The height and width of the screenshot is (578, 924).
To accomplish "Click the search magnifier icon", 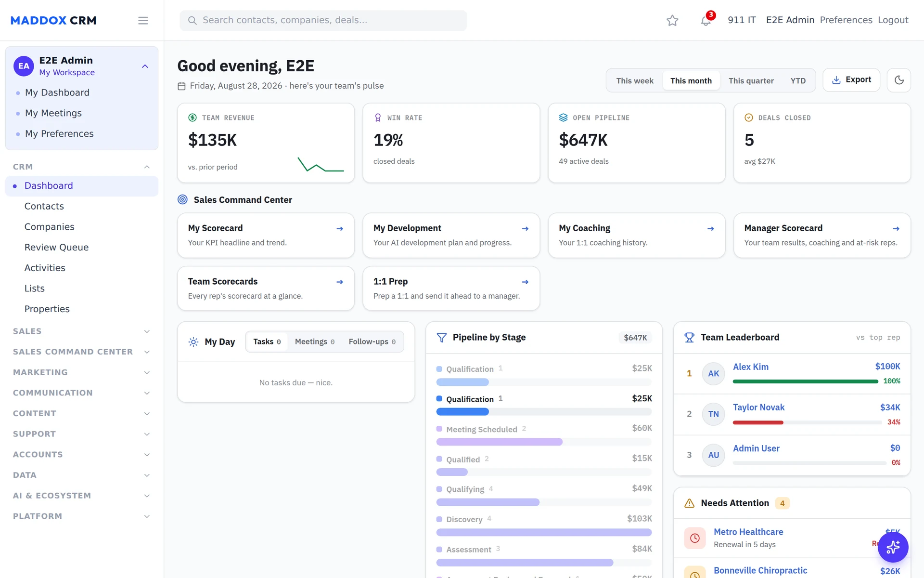I will [192, 20].
